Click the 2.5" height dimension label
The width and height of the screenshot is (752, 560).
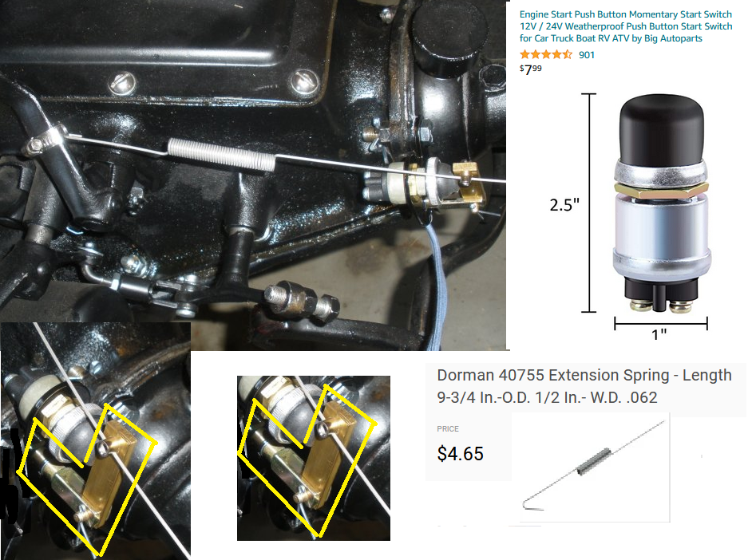564,205
